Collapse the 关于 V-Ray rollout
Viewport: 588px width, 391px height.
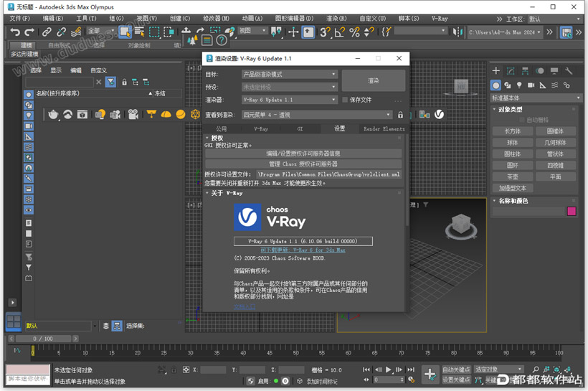point(207,193)
